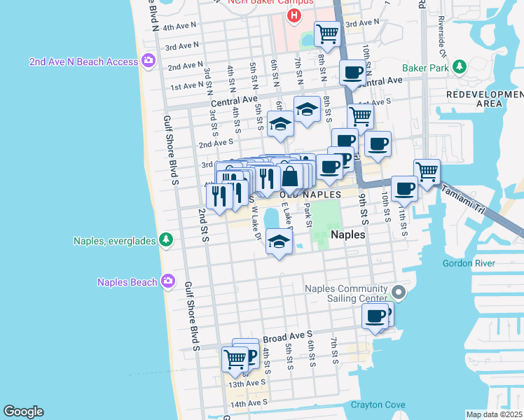Select the 'Naples Beach' place label
This screenshot has width=524, height=420.
[127, 282]
